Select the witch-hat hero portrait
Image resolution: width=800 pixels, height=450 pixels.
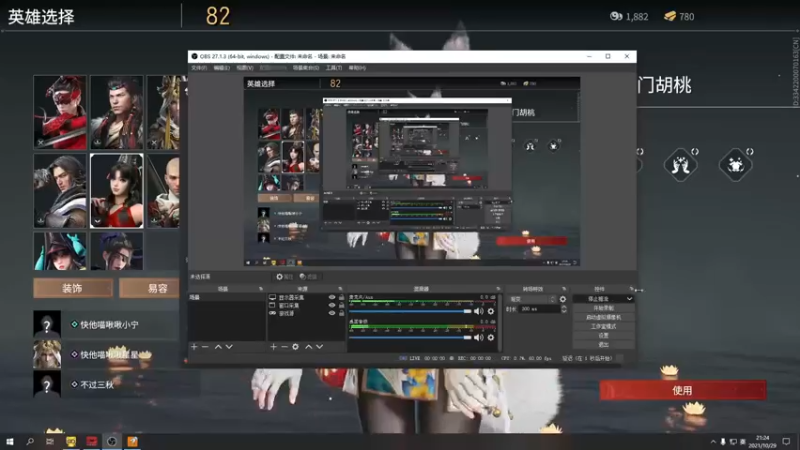click(60, 251)
